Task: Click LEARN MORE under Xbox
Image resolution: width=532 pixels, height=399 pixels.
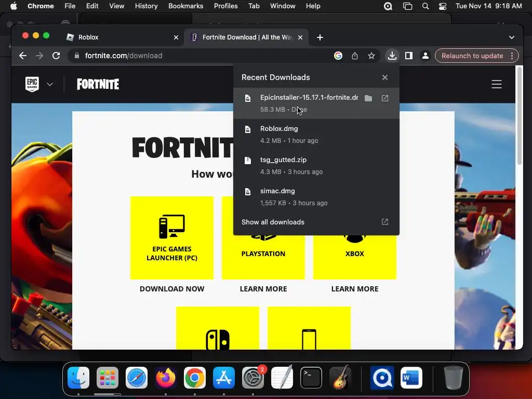Action: [x=354, y=289]
